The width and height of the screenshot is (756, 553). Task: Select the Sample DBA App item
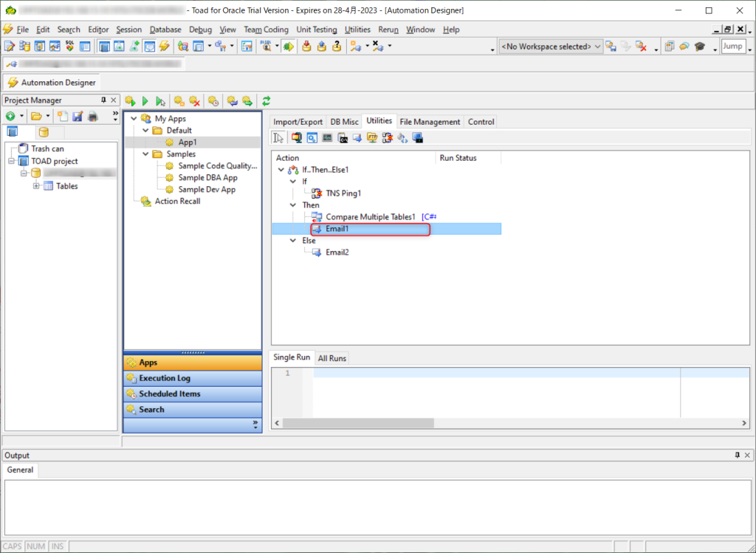pos(207,178)
